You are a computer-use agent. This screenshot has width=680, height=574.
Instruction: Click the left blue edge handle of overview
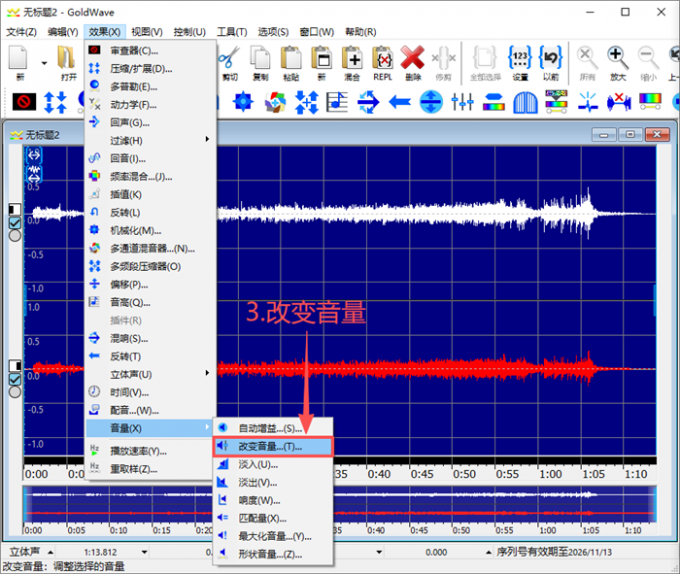pyautogui.click(x=25, y=505)
